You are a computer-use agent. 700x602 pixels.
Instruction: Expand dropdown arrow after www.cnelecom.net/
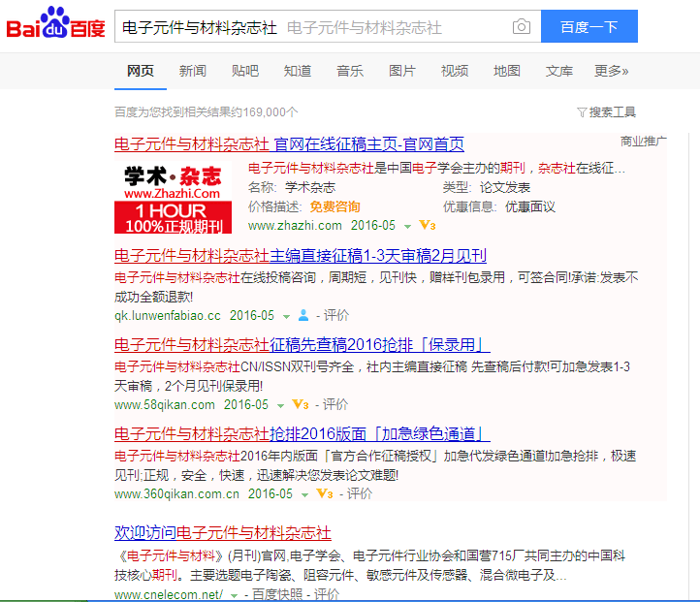[x=234, y=596]
